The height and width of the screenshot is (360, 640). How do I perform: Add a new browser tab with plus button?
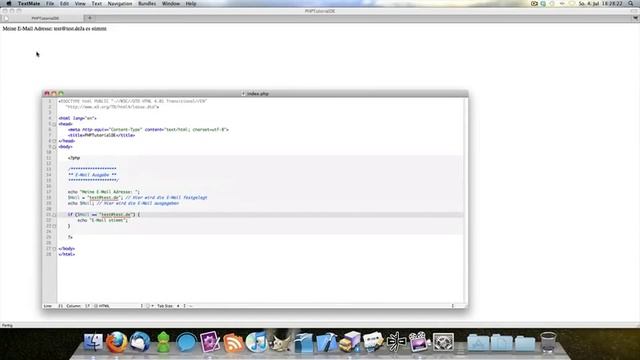tap(90, 18)
